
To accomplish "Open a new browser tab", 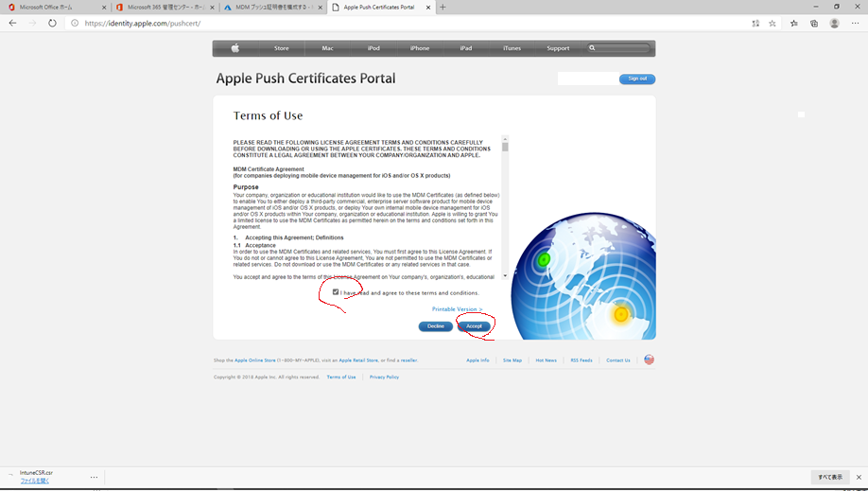I will (443, 8).
